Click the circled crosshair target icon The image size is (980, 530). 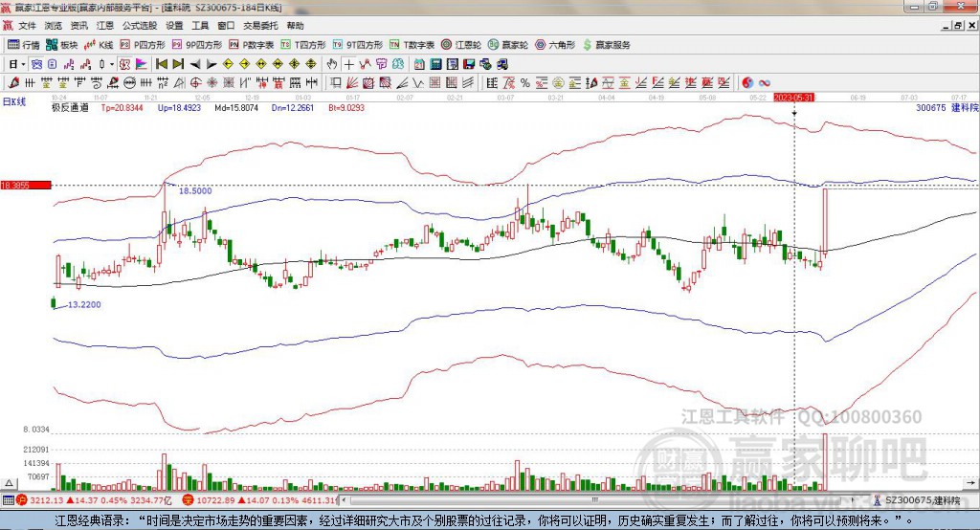[195, 82]
